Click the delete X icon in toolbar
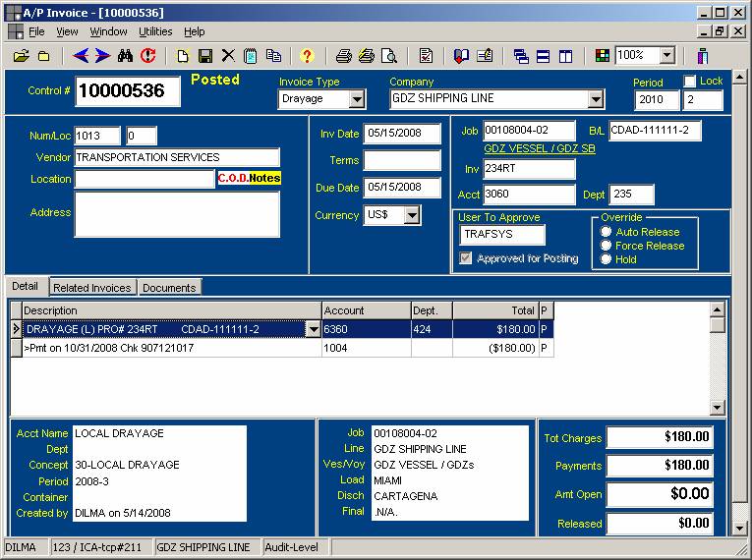The width and height of the screenshot is (752, 560). tap(228, 56)
